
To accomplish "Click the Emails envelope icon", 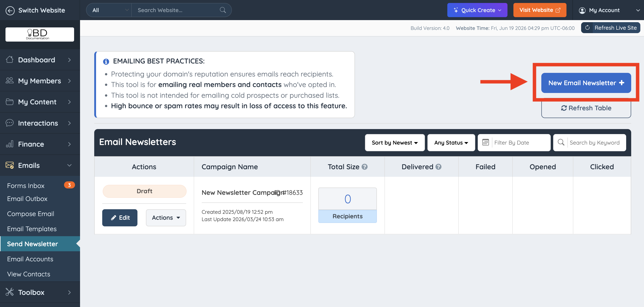I will (10, 165).
